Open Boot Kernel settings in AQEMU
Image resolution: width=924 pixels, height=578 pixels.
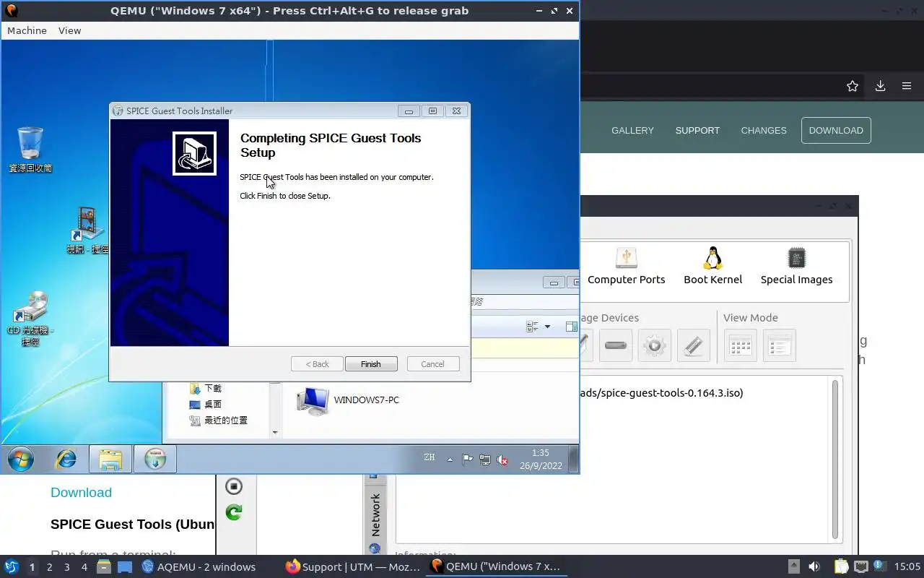(x=713, y=266)
